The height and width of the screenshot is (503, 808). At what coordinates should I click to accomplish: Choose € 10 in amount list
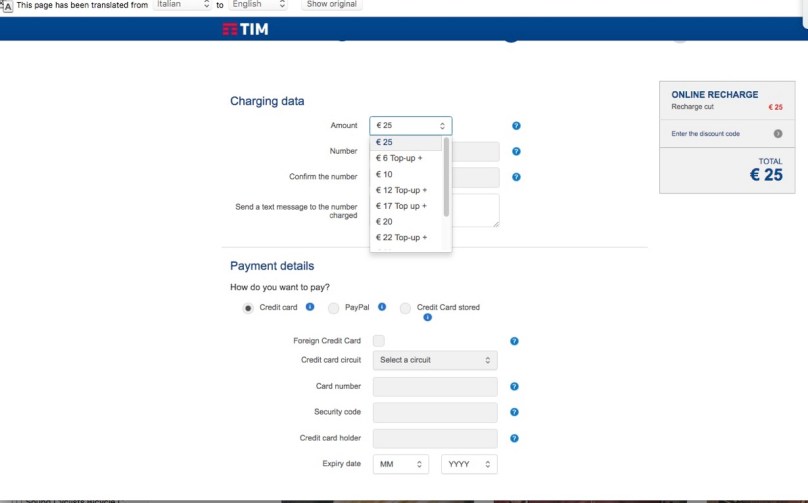coord(406,174)
